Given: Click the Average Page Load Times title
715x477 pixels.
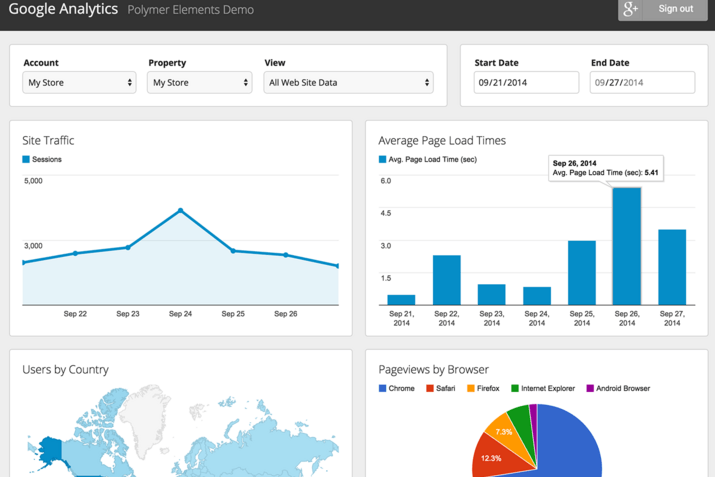Looking at the screenshot, I should pyautogui.click(x=442, y=140).
